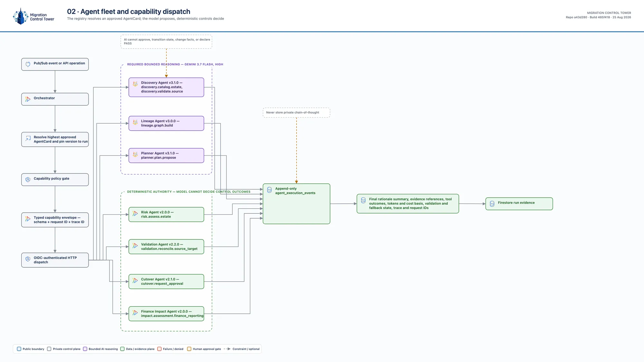644x362 pixels.
Task: Select the planner.plan.propose text
Action: (158, 158)
